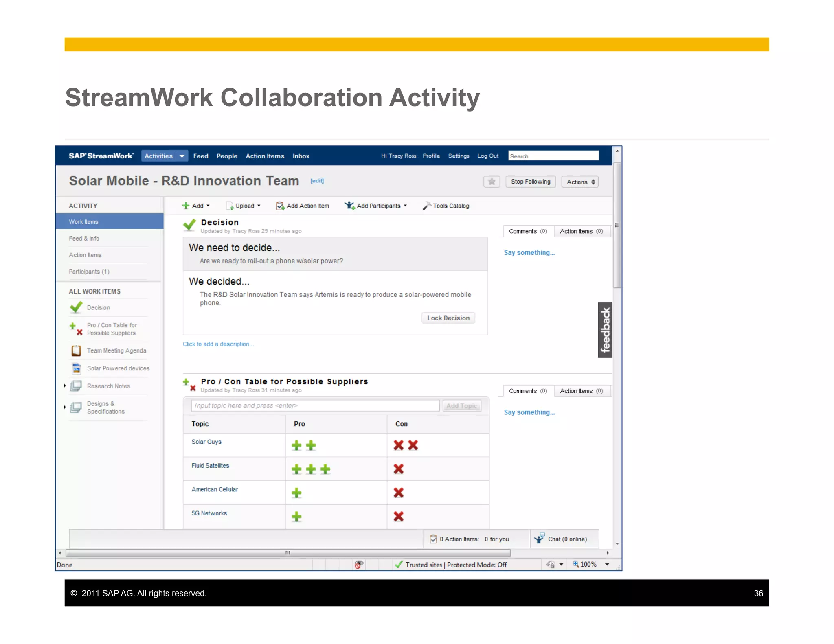834x644 pixels.
Task: Click Solar Powered devices file icon
Action: pyautogui.click(x=76, y=368)
